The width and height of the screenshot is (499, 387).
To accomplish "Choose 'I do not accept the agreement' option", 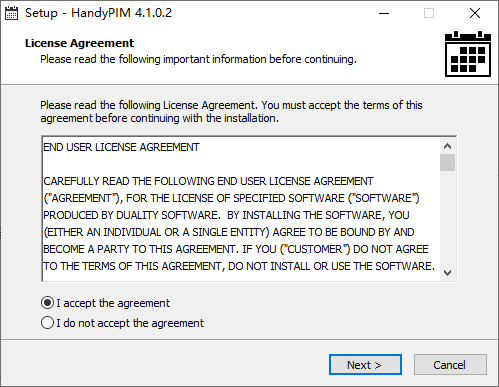I will pos(48,323).
